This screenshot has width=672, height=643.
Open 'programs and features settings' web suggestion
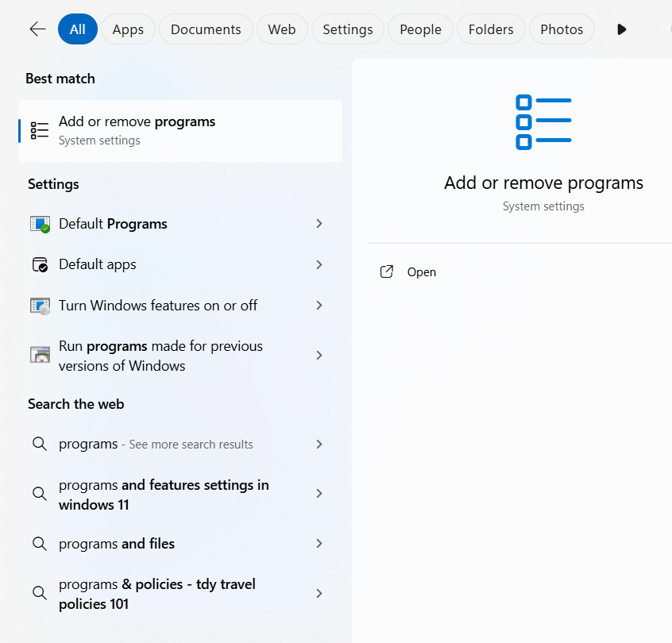click(164, 495)
